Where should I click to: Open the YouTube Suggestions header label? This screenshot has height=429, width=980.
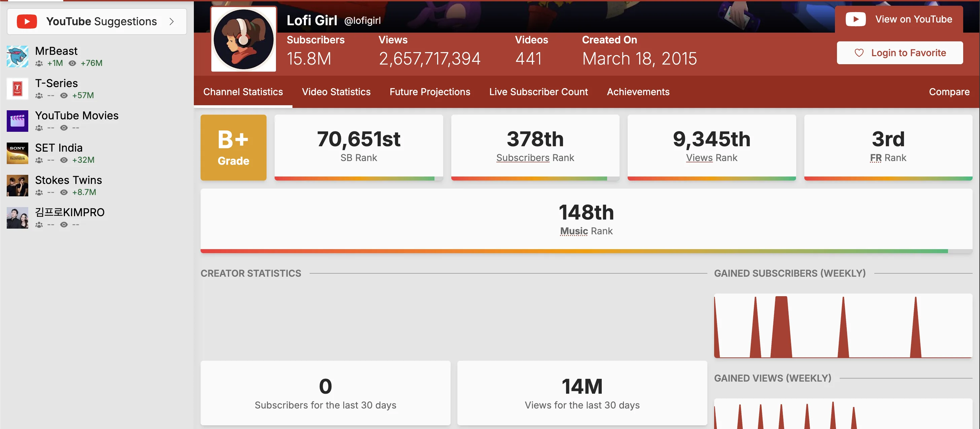[x=101, y=21]
